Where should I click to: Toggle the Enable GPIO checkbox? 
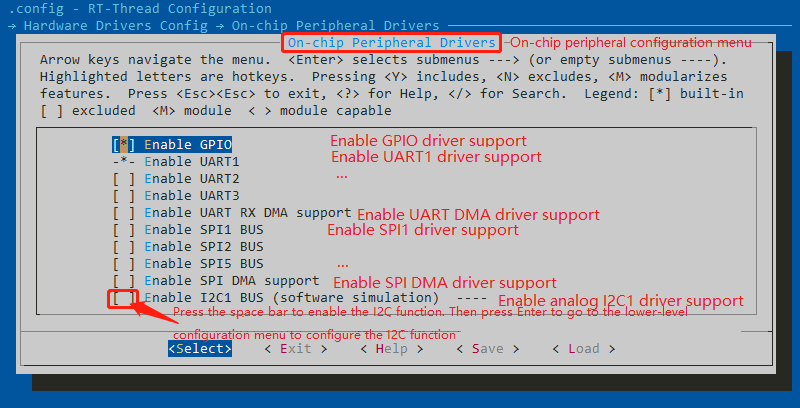click(x=123, y=144)
